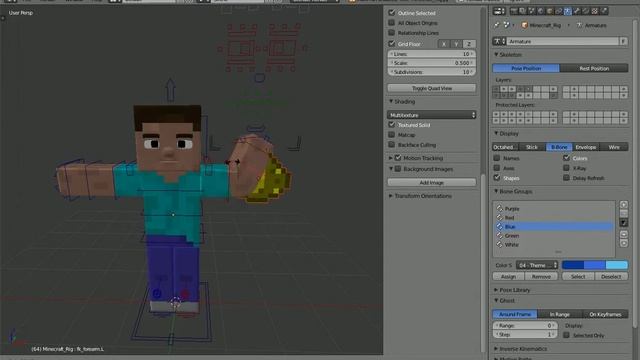Screen dimensions: 640x360
Task: Click bone group Remove button
Action: point(541,276)
